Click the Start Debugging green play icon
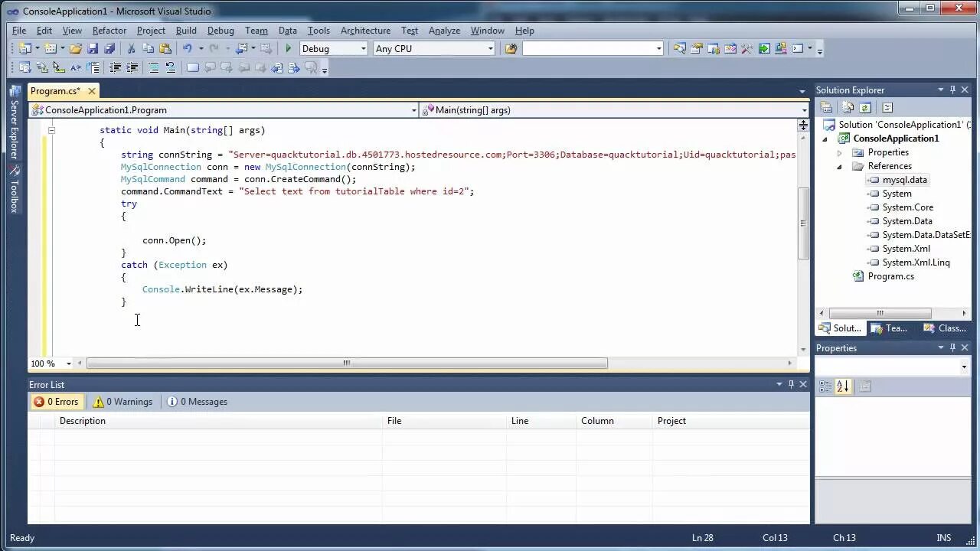Image resolution: width=980 pixels, height=551 pixels. click(289, 48)
